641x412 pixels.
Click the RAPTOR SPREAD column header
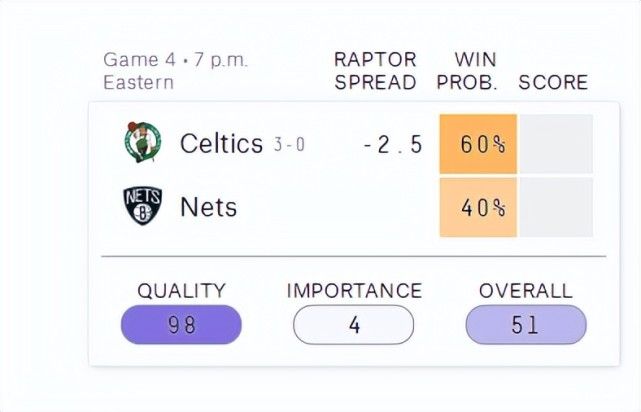375,71
